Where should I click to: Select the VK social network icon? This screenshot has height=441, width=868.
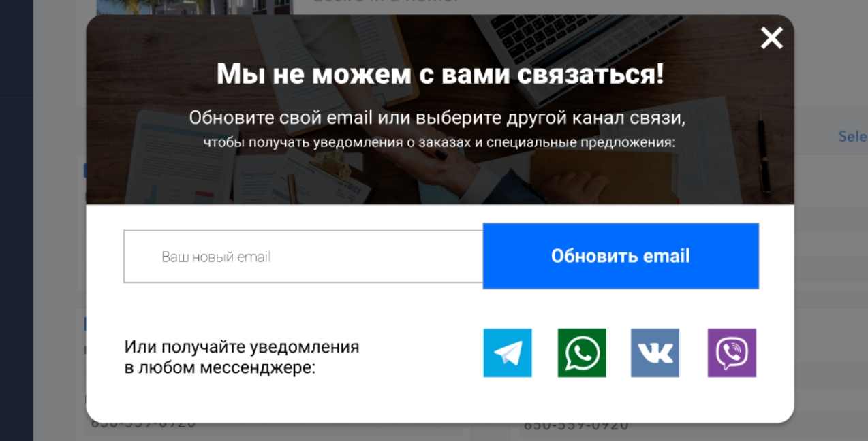pos(655,353)
